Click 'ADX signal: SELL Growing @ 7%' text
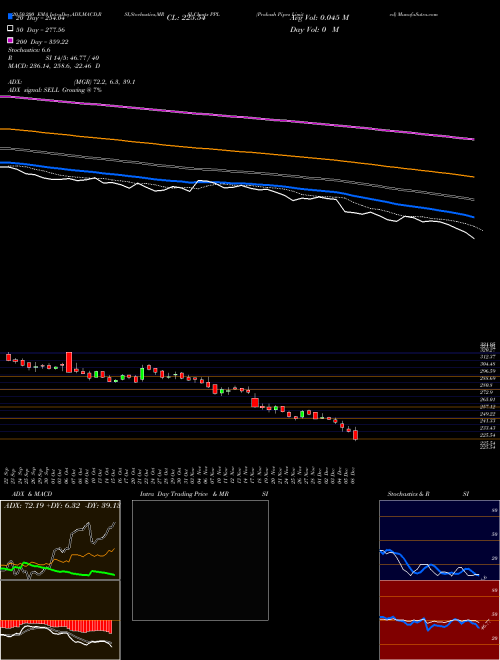The image size is (500, 660). pos(55,90)
